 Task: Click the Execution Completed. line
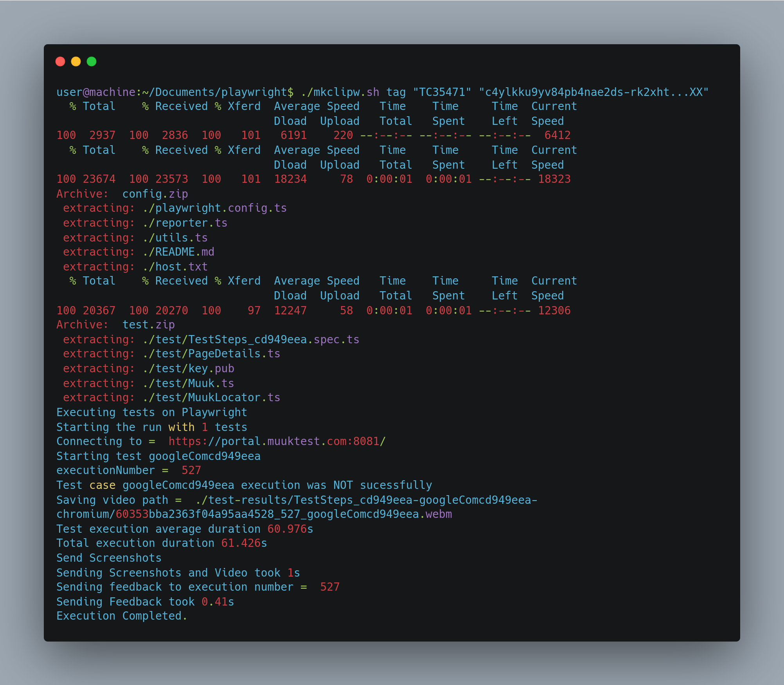coord(122,616)
